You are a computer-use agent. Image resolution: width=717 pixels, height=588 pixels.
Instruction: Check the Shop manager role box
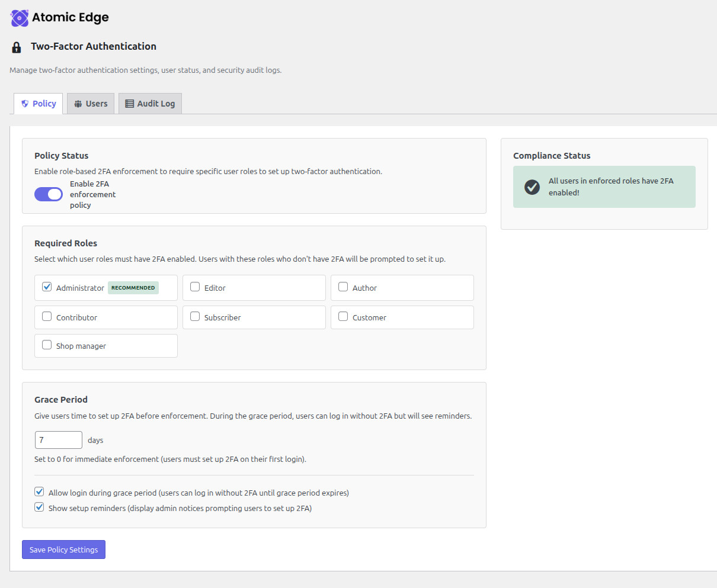(47, 344)
